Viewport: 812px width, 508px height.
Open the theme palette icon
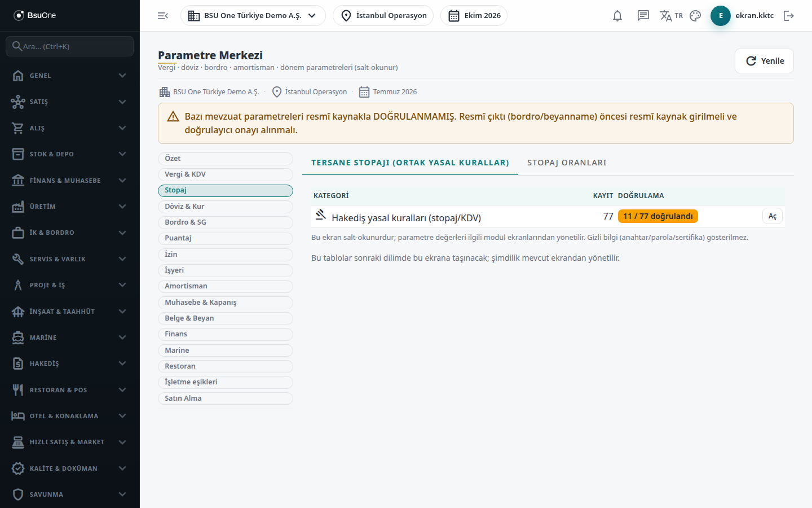tap(695, 16)
